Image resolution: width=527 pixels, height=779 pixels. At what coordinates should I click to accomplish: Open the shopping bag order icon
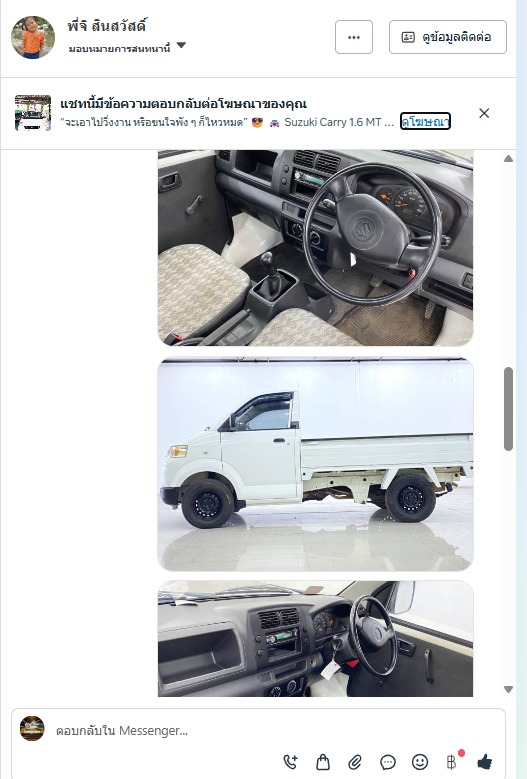click(x=323, y=762)
